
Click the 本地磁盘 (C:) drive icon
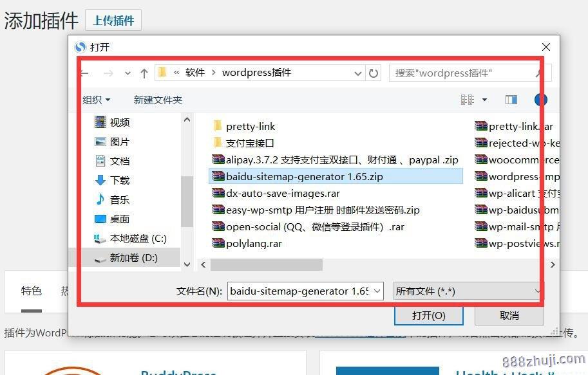click(x=100, y=238)
